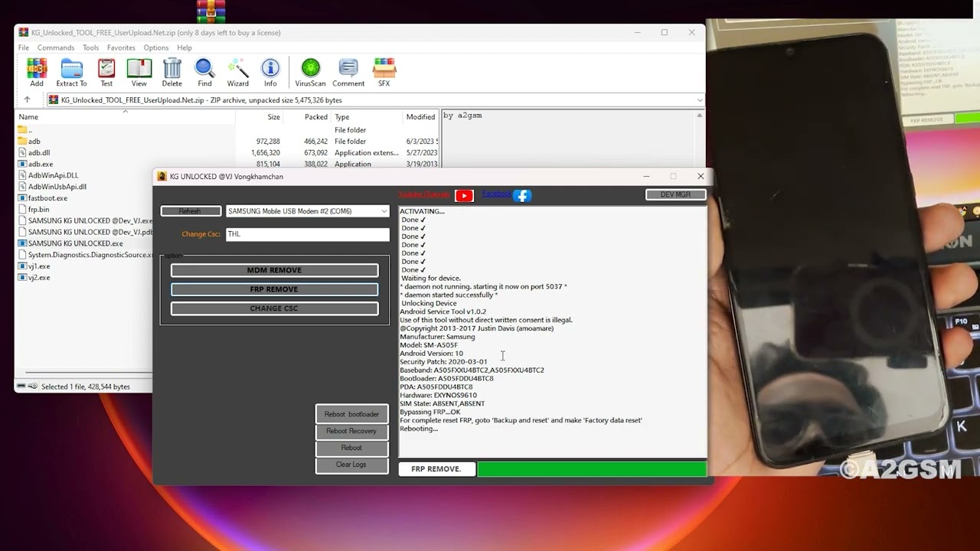Select the adb.exe file

(41, 164)
